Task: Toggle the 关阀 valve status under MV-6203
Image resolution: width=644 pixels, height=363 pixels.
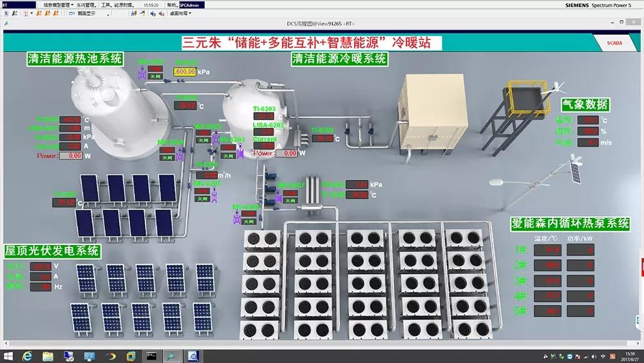Action: tap(227, 156)
